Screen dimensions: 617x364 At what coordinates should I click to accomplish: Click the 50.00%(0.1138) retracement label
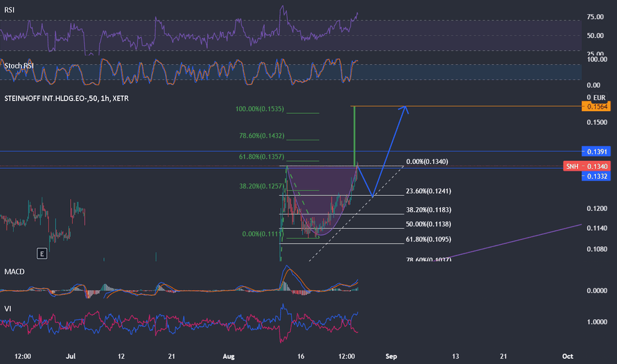click(428, 224)
